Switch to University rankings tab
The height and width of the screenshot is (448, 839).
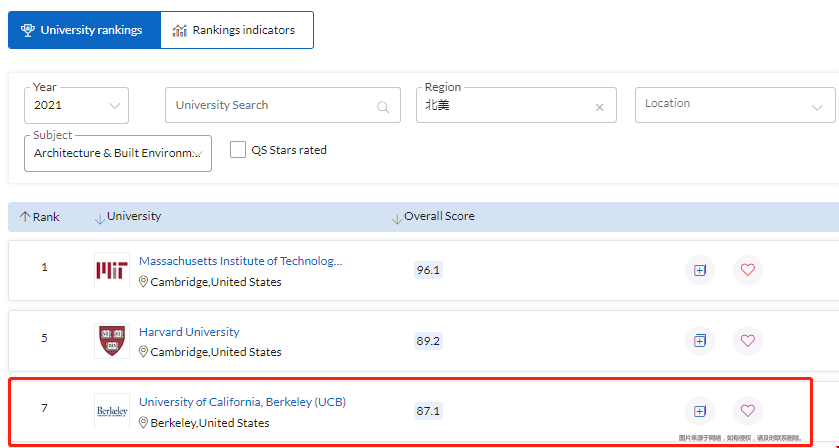(x=84, y=30)
